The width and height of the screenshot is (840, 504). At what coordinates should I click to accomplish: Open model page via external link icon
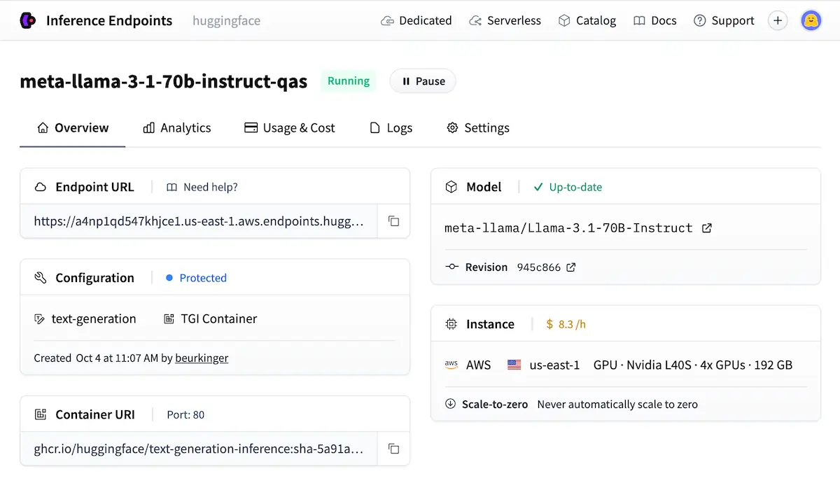pyautogui.click(x=707, y=228)
